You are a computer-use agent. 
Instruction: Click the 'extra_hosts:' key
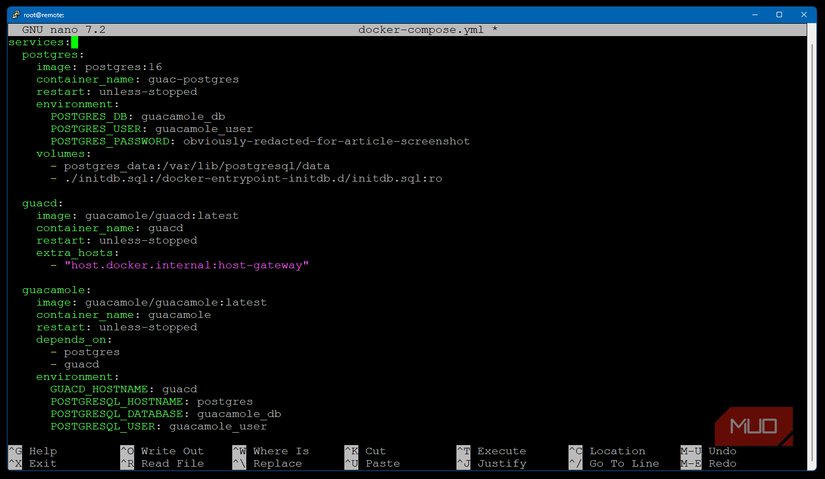(77, 253)
